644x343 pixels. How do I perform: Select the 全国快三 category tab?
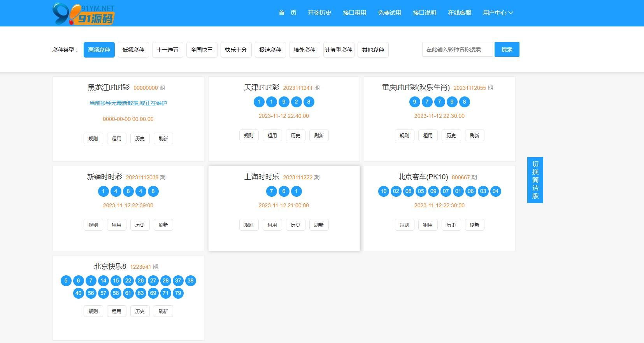202,50
